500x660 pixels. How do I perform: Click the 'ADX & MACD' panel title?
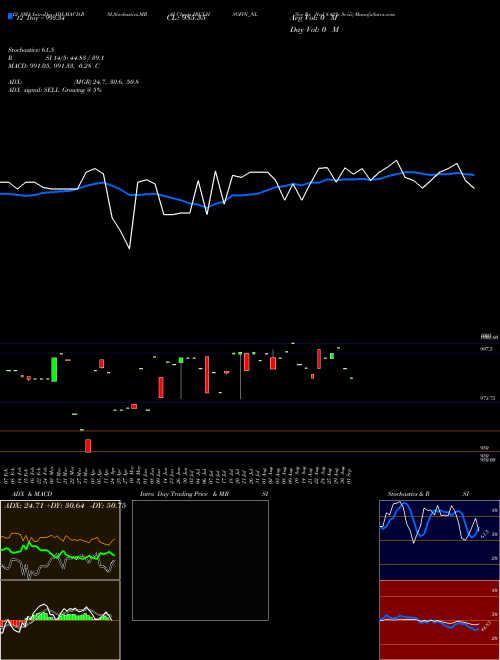pos(32,494)
